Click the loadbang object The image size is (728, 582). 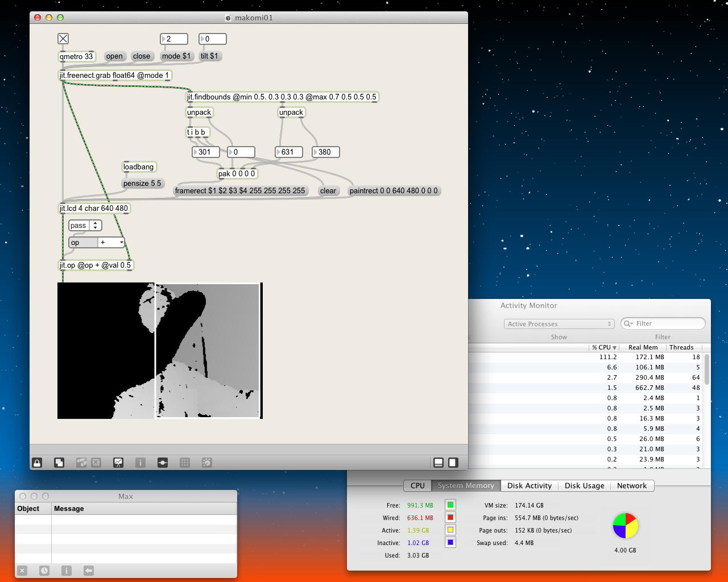139,167
